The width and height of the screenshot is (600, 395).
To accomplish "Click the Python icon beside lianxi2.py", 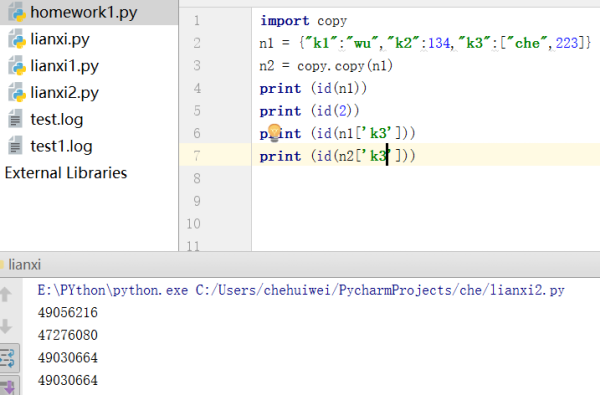I will 16,93.
